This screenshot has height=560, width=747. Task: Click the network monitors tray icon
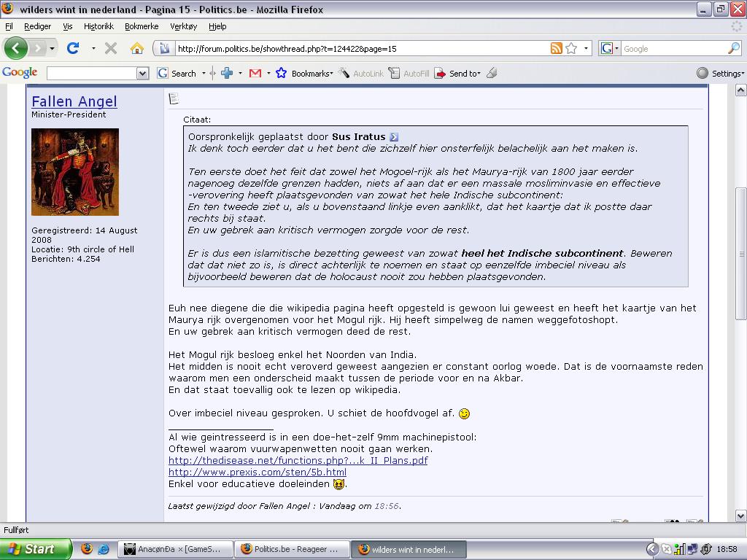coord(693,549)
